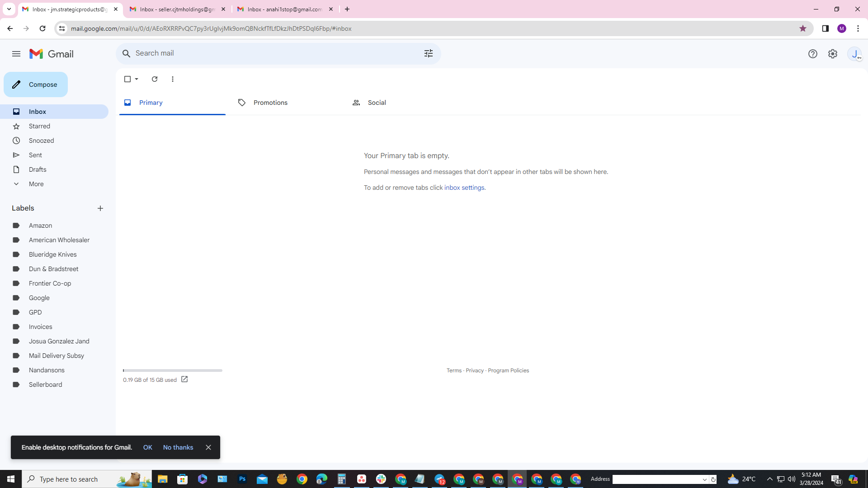Open the More options three-dot menu above tabs
Image resolution: width=868 pixels, height=488 pixels.
point(173,79)
